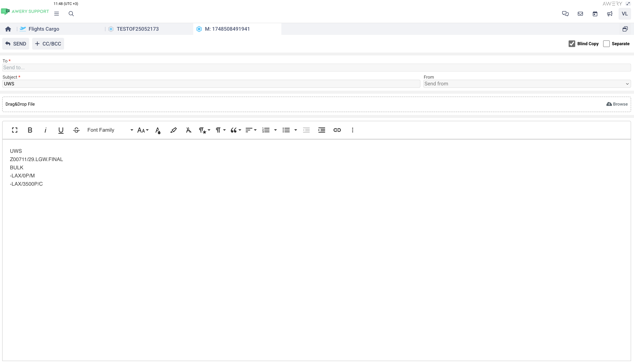Viewport: 634px width, 364px height.
Task: Enable the Separate checkbox
Action: click(606, 44)
